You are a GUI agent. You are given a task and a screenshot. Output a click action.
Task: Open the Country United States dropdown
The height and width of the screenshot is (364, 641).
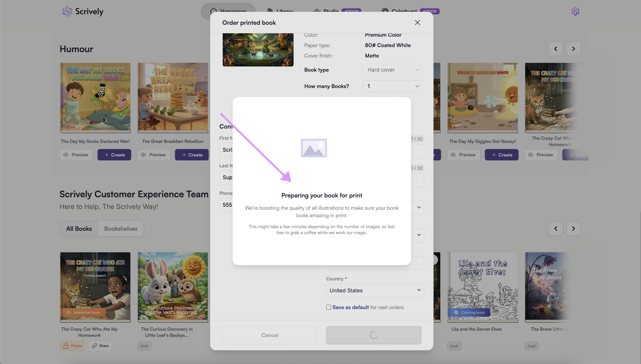[x=375, y=290]
